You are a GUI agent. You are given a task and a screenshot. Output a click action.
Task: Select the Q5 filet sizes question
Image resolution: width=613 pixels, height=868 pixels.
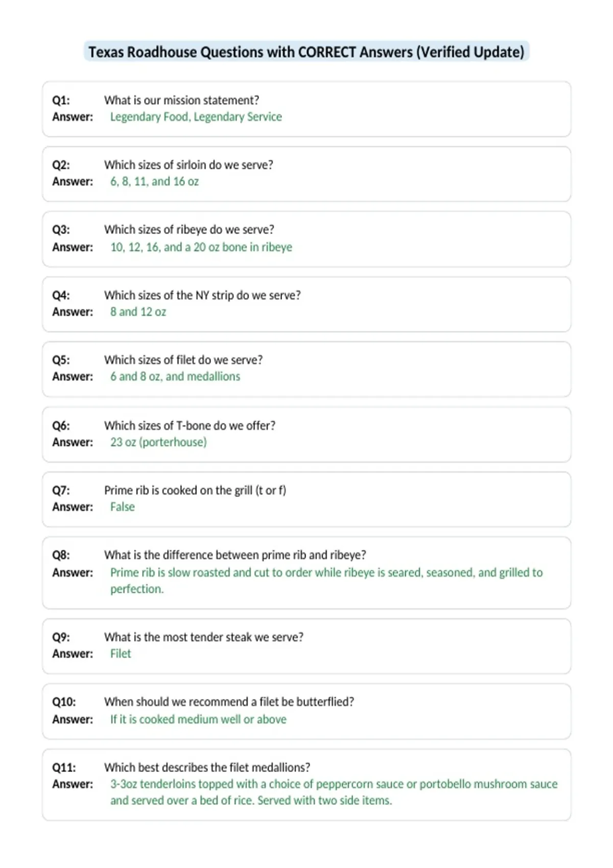[183, 360]
